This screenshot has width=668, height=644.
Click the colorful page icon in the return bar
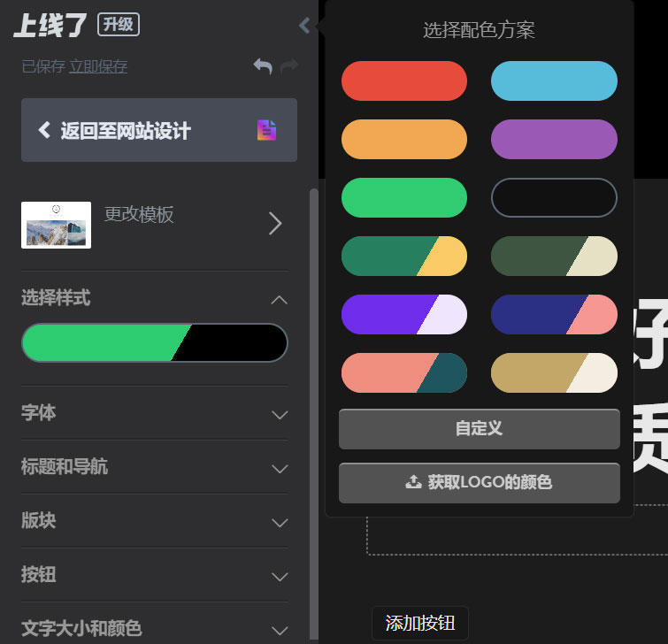pyautogui.click(x=266, y=130)
